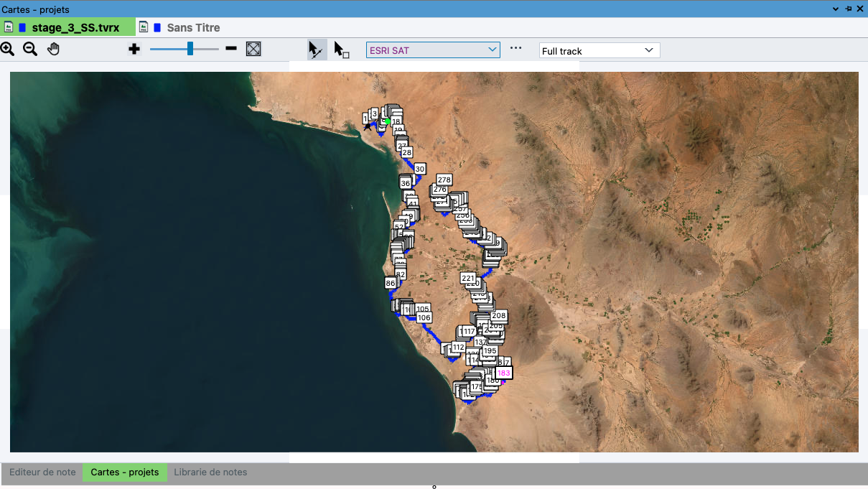
Task: Click the plus icon beside the slider
Action: click(134, 49)
